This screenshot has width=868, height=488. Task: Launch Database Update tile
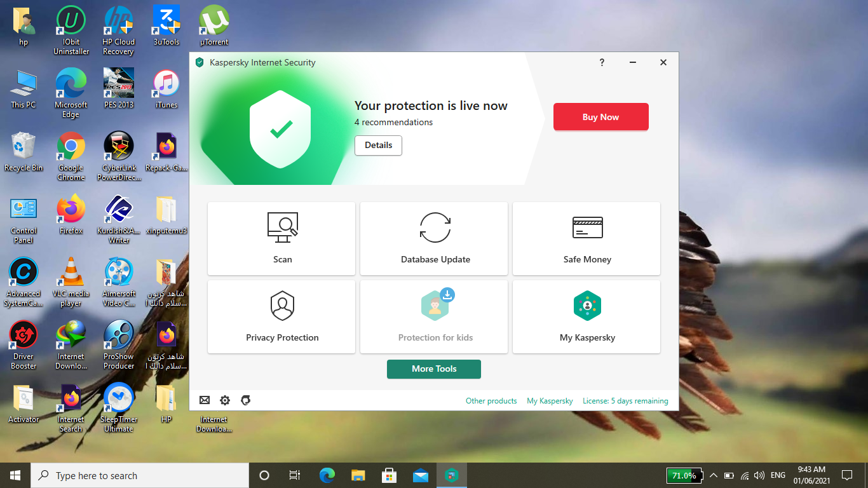coord(434,239)
